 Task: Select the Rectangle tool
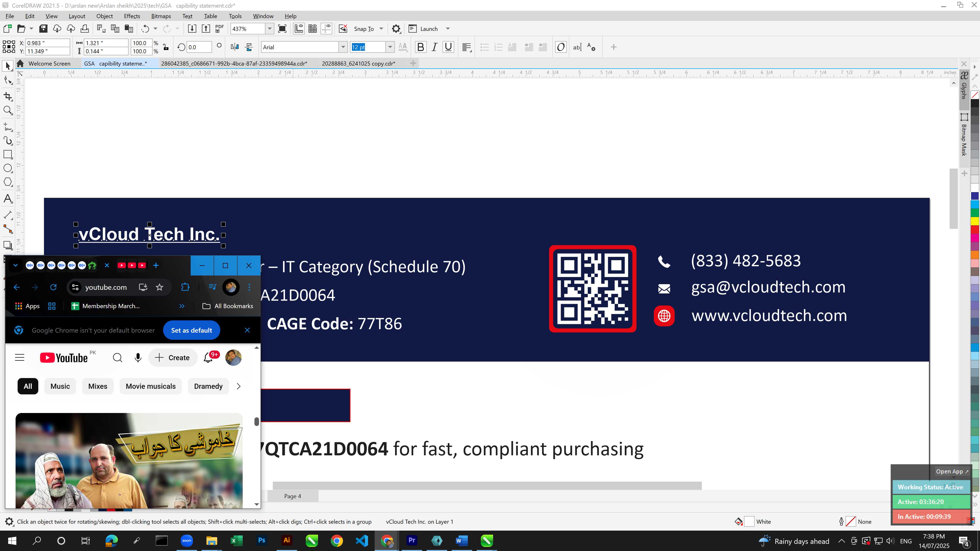click(x=8, y=154)
